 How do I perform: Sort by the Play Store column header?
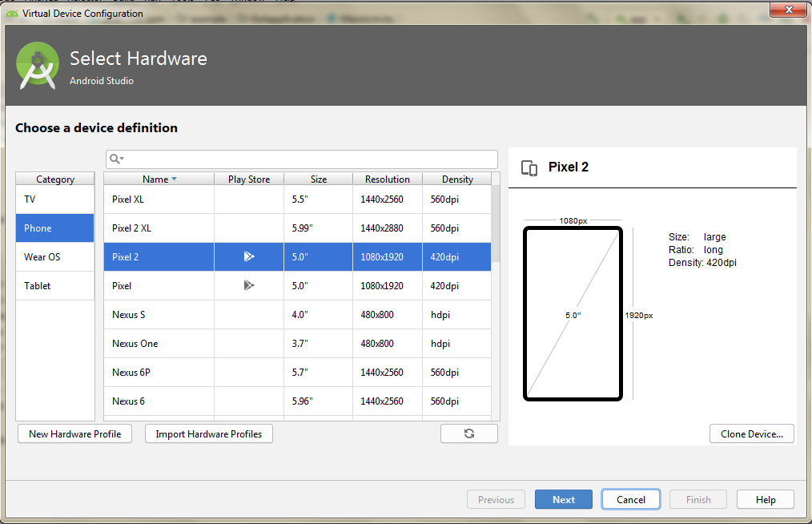[x=249, y=179]
